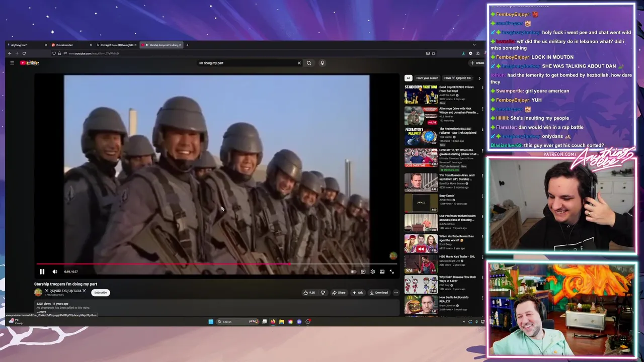The width and height of the screenshot is (644, 362).
Task: Open 'Good Cop DEFENDS Citizen' video thumbnail
Action: click(x=421, y=94)
